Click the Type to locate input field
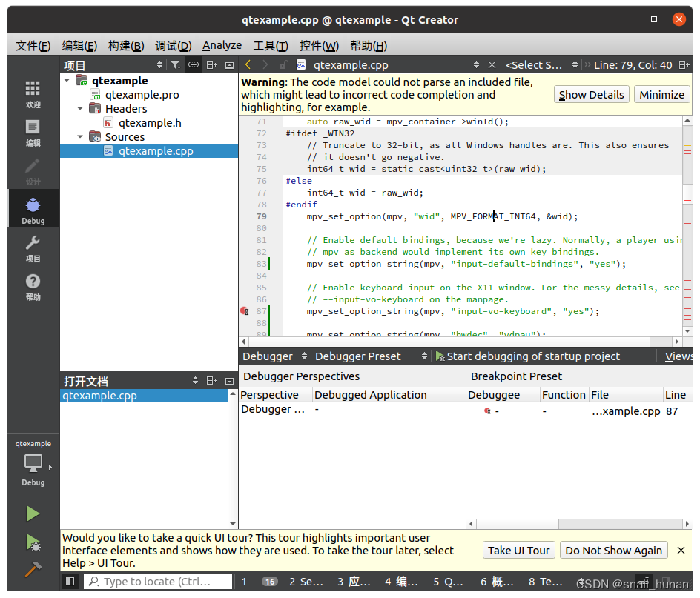 click(158, 582)
